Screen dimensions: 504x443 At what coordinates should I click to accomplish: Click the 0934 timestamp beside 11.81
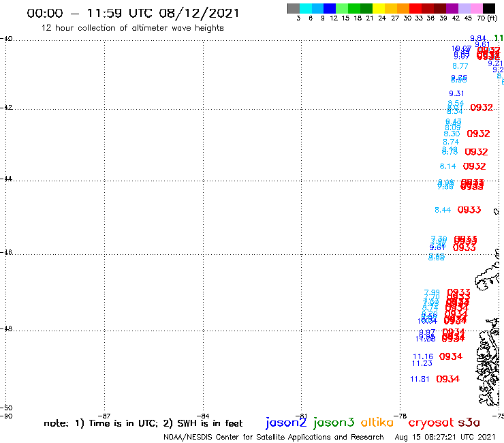pos(447,380)
